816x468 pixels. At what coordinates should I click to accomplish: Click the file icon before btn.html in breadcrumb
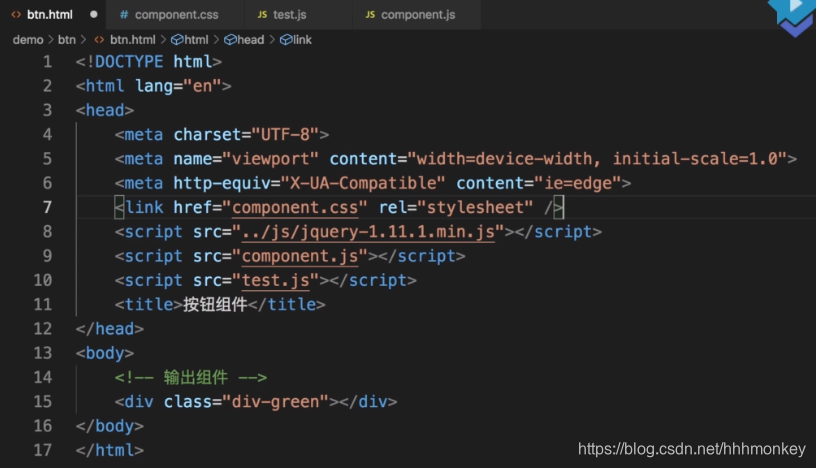[x=99, y=40]
